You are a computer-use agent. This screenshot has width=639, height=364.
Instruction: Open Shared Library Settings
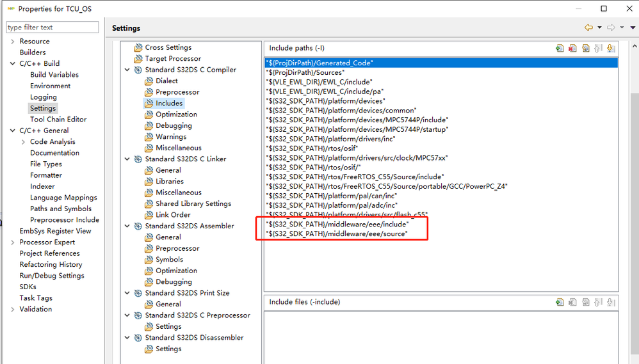click(x=193, y=203)
